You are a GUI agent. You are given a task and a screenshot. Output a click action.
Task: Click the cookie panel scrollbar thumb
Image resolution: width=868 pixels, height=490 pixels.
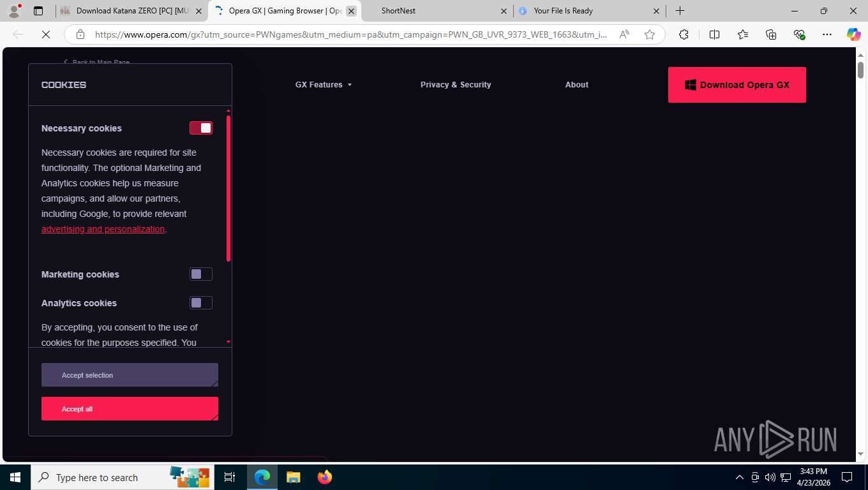pyautogui.click(x=228, y=188)
